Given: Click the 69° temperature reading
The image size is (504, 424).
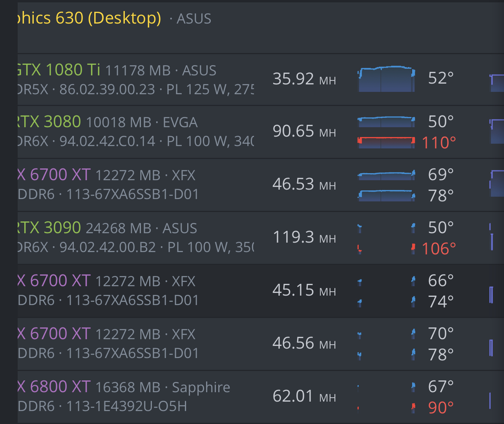Looking at the screenshot, I should click(441, 175).
